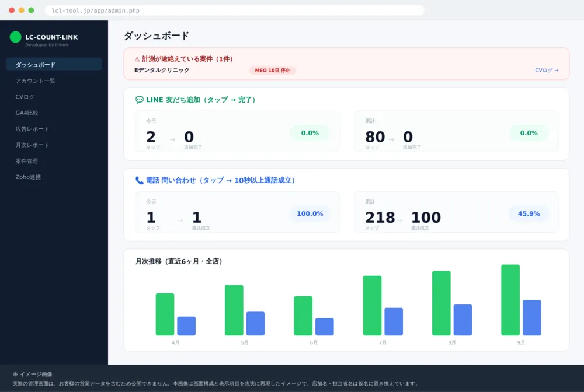Click the blue bar for 9月

pos(532,317)
